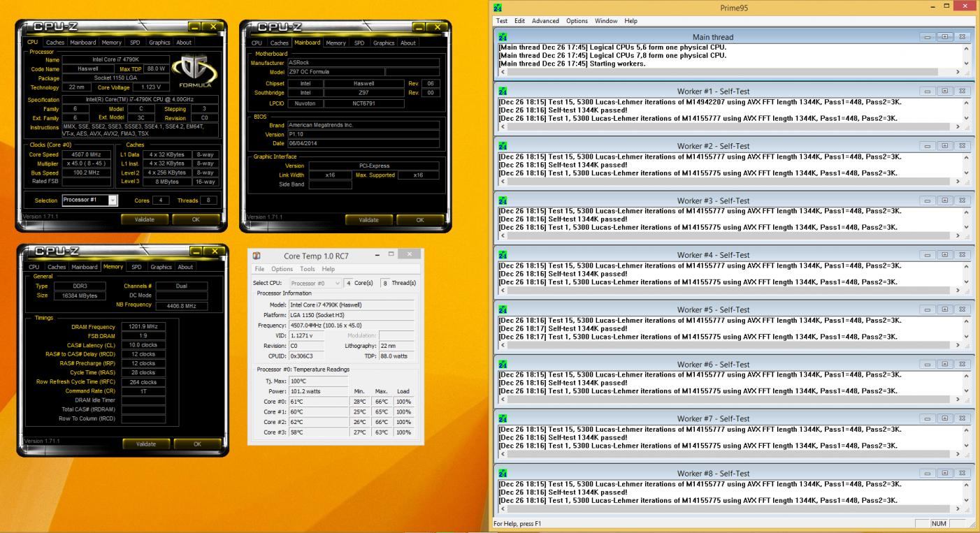Click the Worker #4 window icon

(502, 255)
